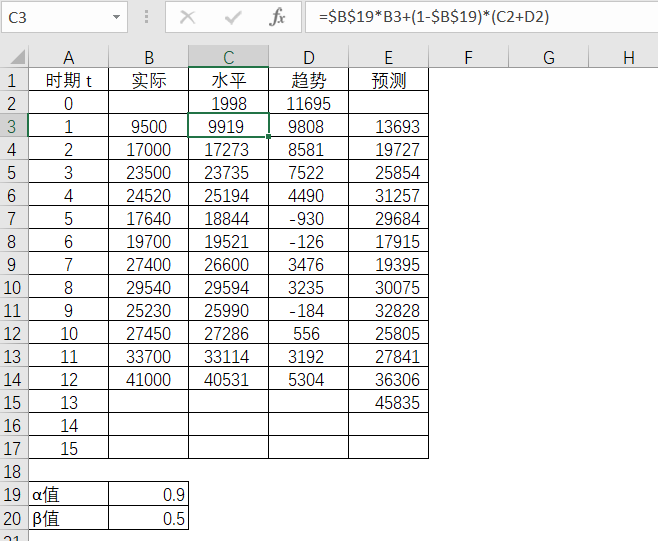Click the Enter checkmark icon in formula bar

click(233, 17)
